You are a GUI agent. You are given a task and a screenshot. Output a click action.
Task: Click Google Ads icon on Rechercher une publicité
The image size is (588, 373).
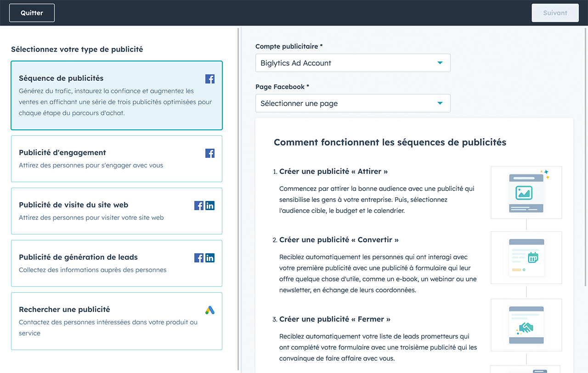tap(210, 310)
